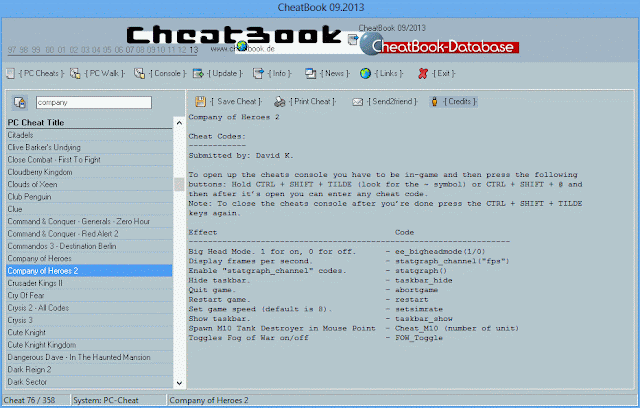Select Crysis 3

pos(89,320)
